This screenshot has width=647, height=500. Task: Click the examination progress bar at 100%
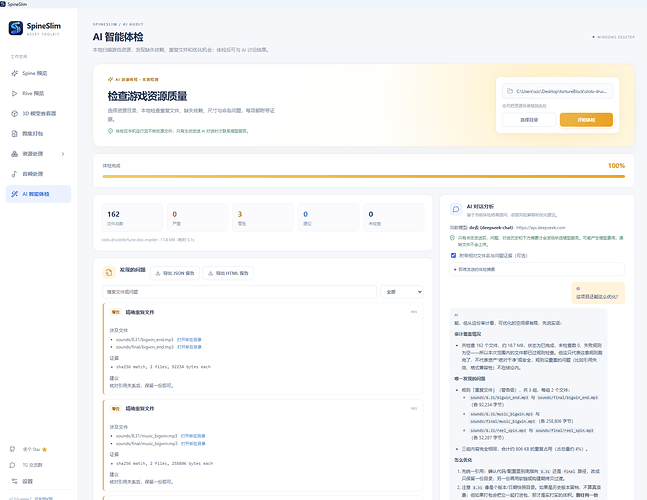click(364, 176)
